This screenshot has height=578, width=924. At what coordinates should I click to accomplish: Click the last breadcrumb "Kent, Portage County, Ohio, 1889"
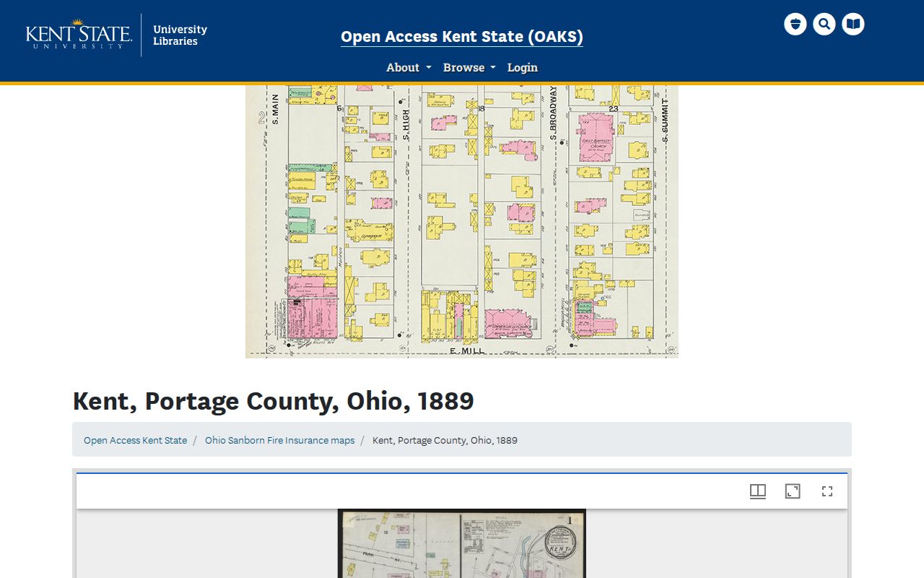click(x=445, y=440)
